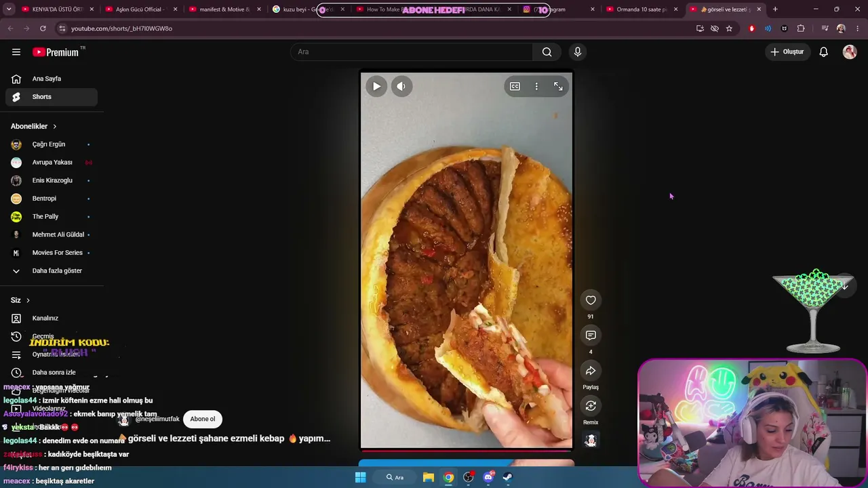Focus the Ara search field
Viewport: 868px width, 488px height.
coord(412,52)
